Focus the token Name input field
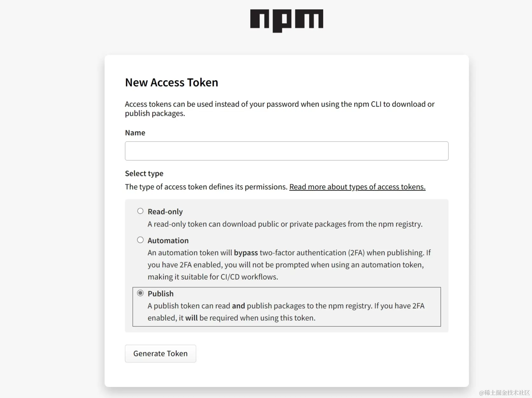This screenshot has height=398, width=532. click(286, 151)
